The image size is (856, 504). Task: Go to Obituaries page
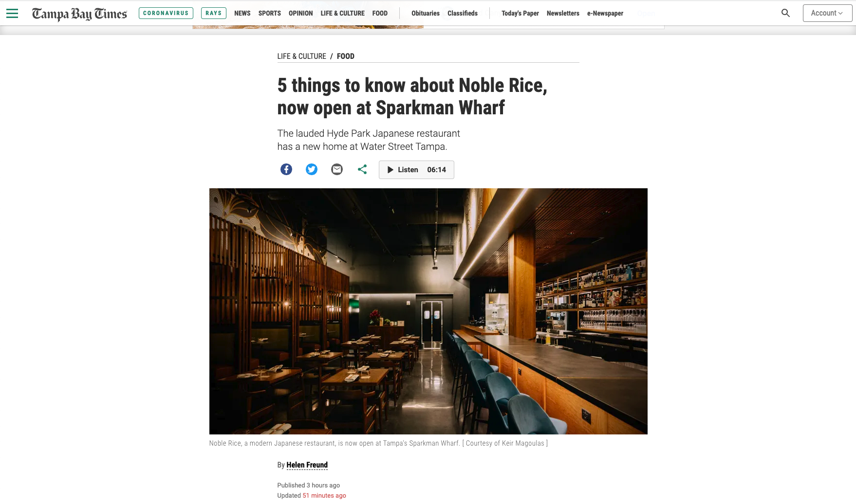tap(426, 13)
